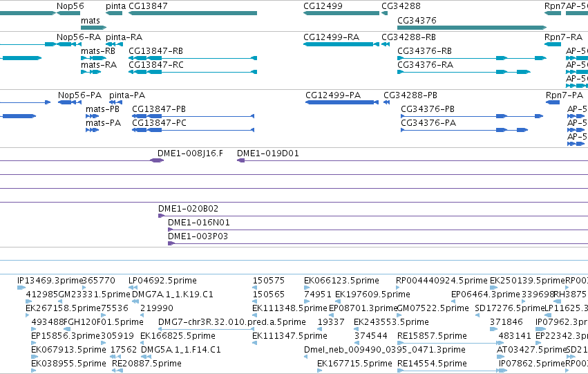
Task: Click the CG34376-PA protein feature
Action: click(x=464, y=130)
